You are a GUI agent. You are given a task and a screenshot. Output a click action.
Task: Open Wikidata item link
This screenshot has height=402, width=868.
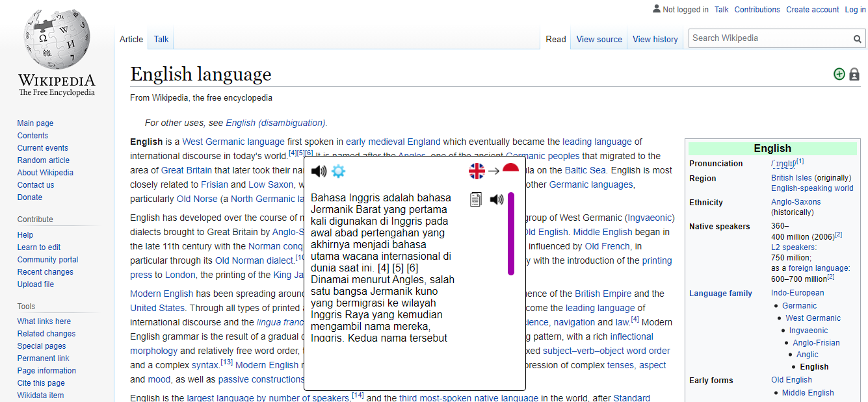coord(40,396)
